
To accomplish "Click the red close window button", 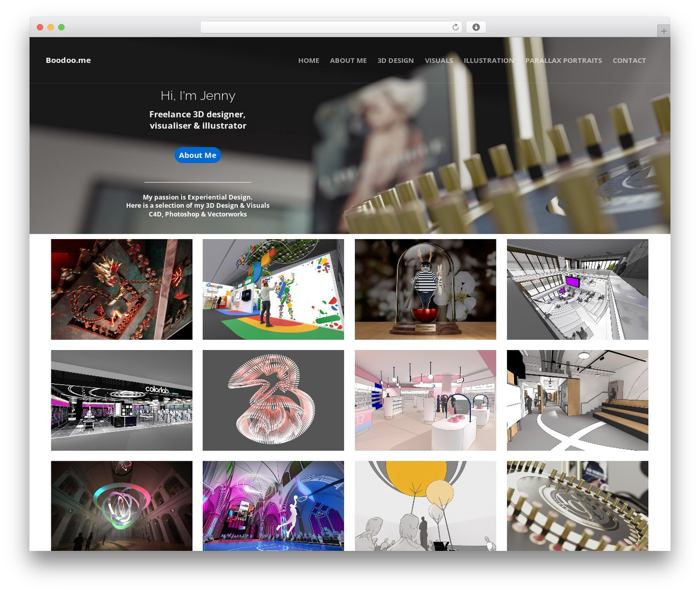I will click(x=40, y=27).
